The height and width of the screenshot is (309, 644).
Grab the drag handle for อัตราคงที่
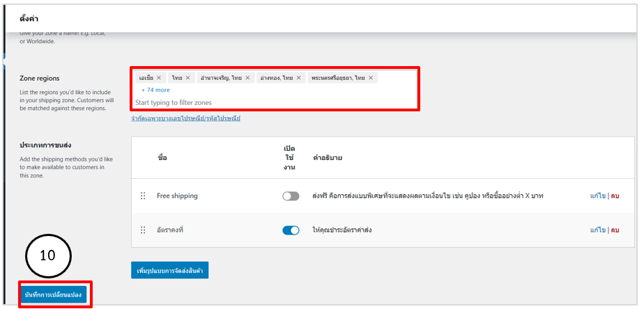point(143,230)
